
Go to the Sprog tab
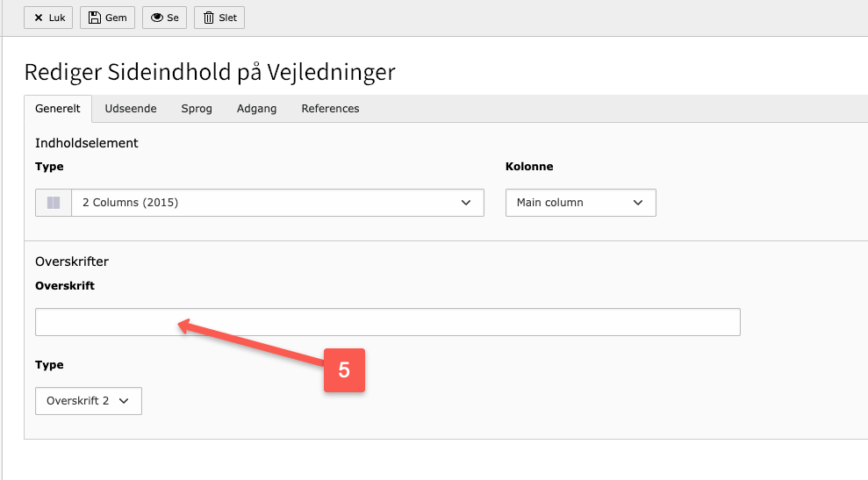pyautogui.click(x=197, y=109)
